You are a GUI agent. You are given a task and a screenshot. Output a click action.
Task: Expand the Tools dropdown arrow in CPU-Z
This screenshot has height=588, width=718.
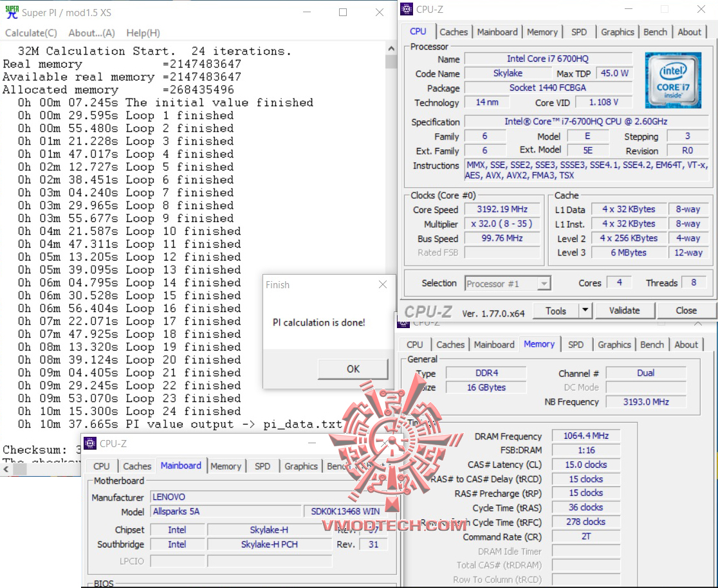pos(585,311)
